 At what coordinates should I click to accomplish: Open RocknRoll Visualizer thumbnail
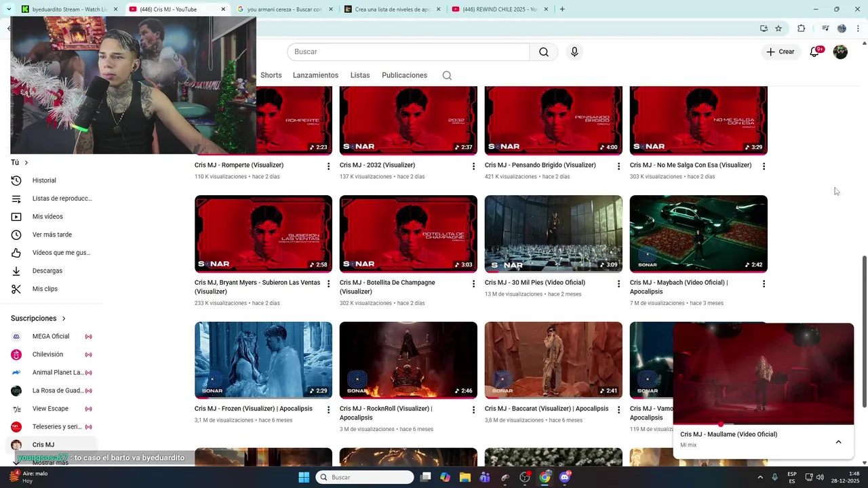(x=408, y=360)
